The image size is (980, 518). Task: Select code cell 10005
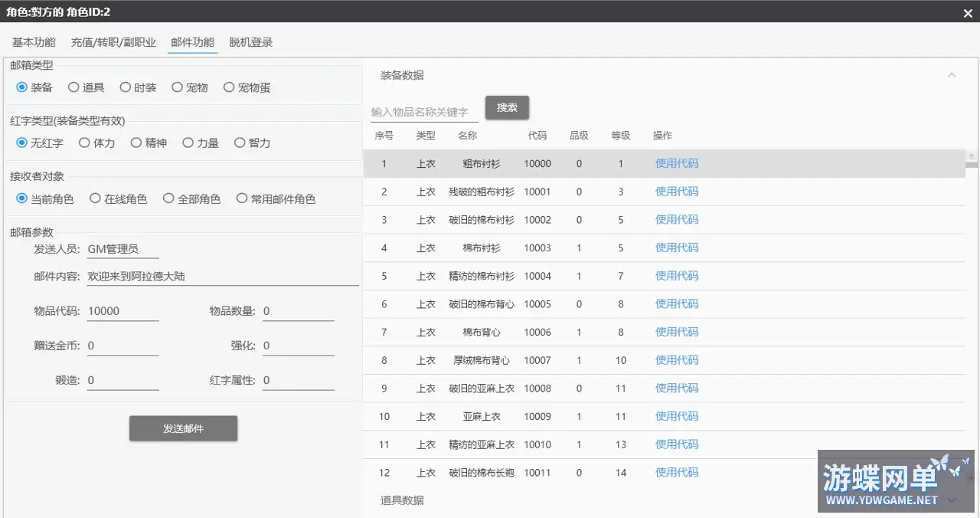pyautogui.click(x=537, y=304)
